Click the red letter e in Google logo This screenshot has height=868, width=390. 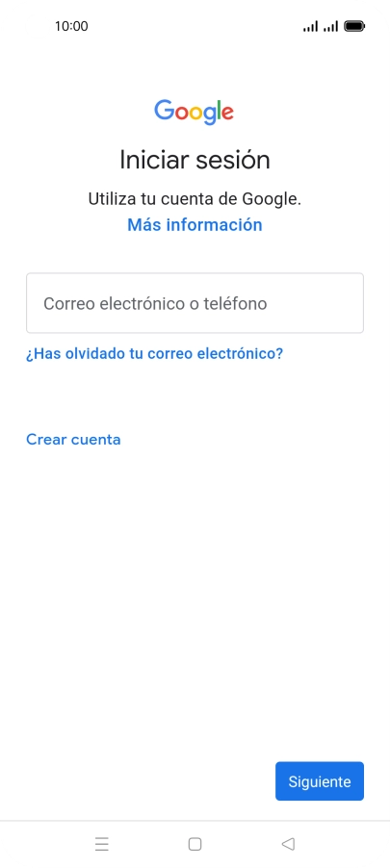(227, 113)
